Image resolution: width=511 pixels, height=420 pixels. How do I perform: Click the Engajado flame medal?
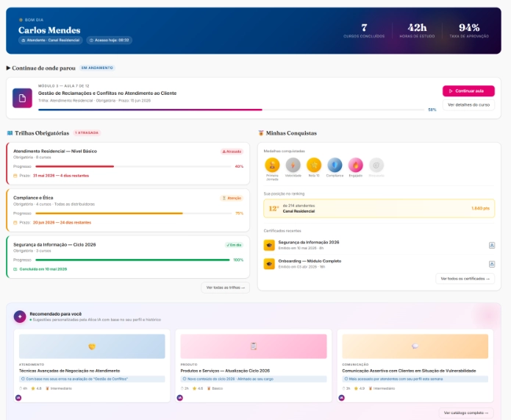click(356, 165)
